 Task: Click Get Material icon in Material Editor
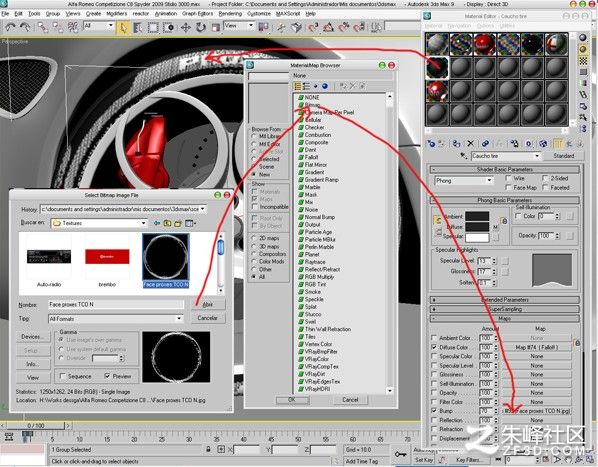pos(431,144)
